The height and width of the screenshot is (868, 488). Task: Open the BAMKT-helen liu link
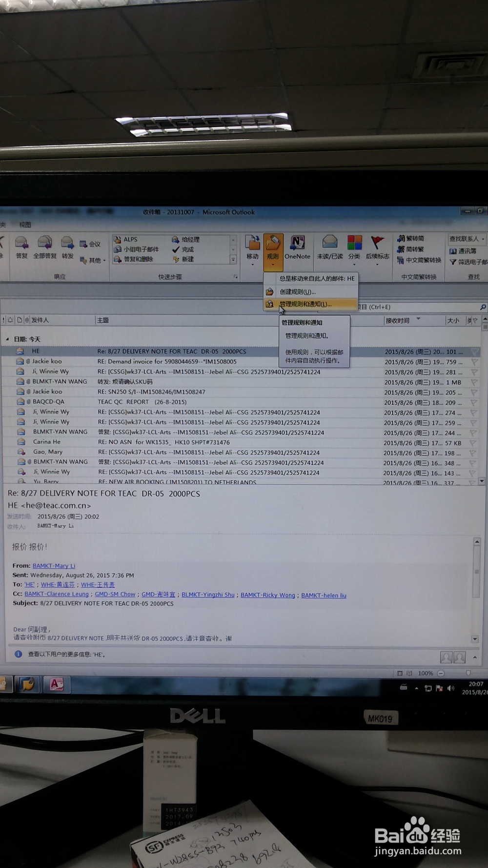(x=324, y=596)
